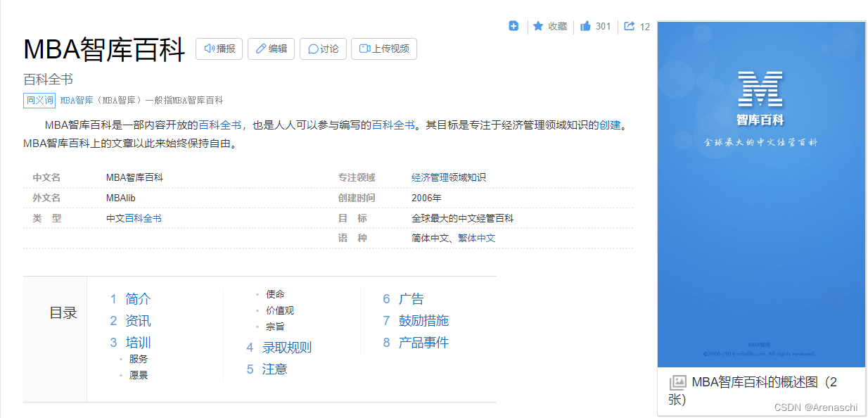Viewport: 868px width, 418px height.
Task: Open the 创建 link in the summary
Action: [x=610, y=125]
